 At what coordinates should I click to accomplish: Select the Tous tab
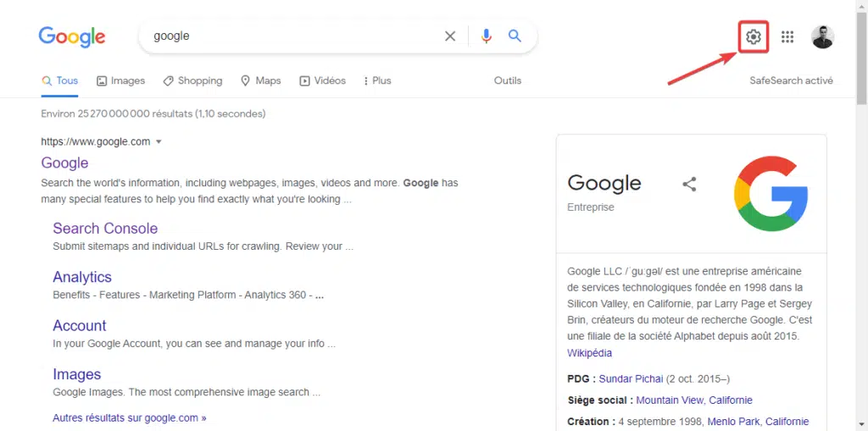pyautogui.click(x=60, y=80)
